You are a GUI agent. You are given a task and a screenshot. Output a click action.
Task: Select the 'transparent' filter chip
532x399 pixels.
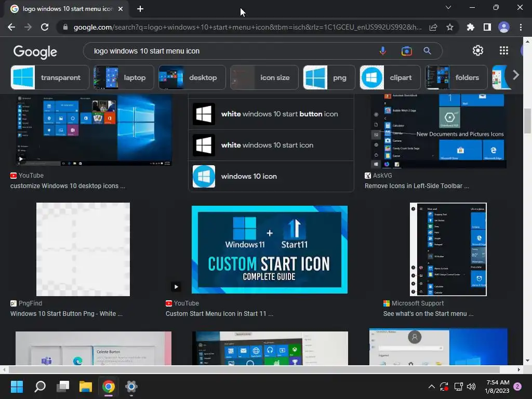[x=50, y=77]
